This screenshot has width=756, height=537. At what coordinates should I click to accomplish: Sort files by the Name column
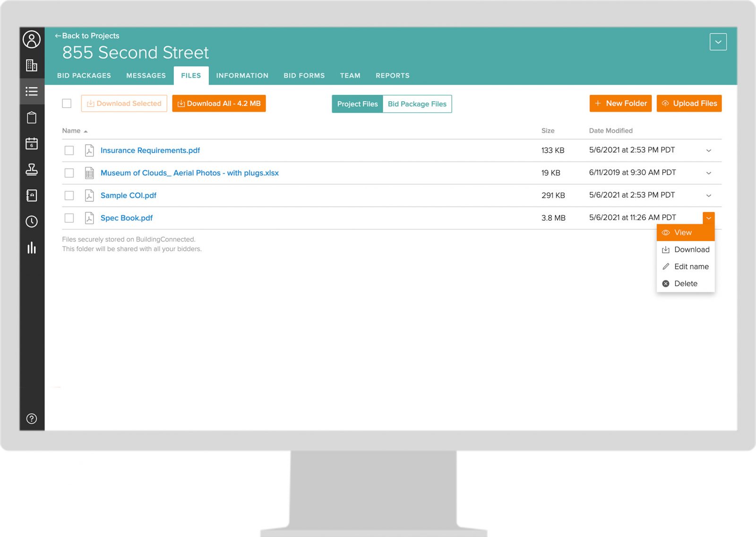point(75,131)
